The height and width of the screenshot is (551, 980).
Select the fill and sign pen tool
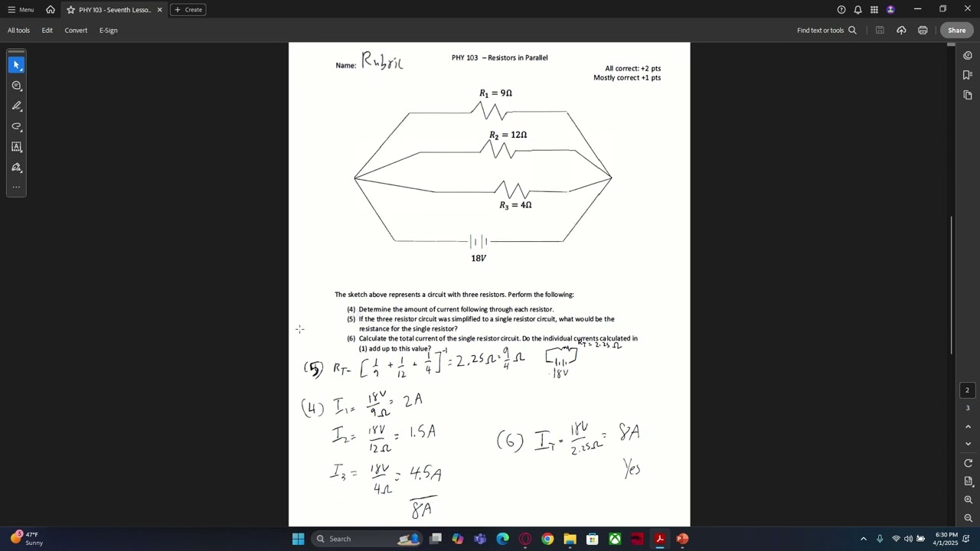(16, 168)
